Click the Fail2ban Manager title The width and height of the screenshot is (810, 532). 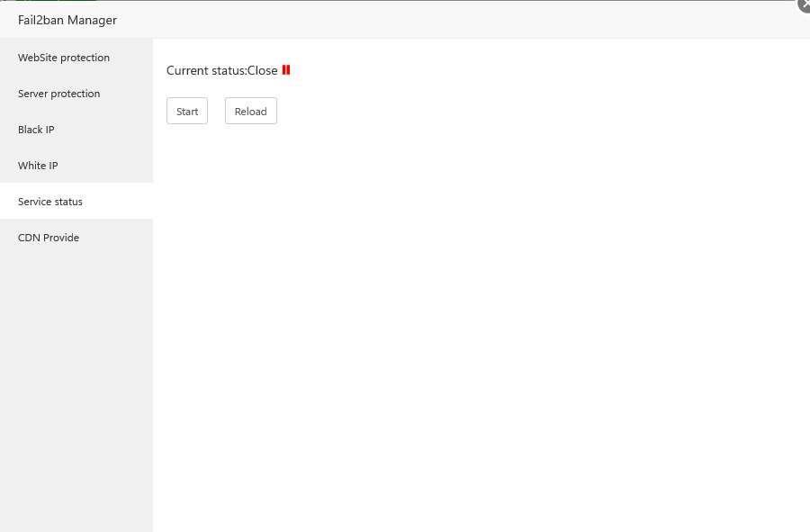tap(67, 20)
